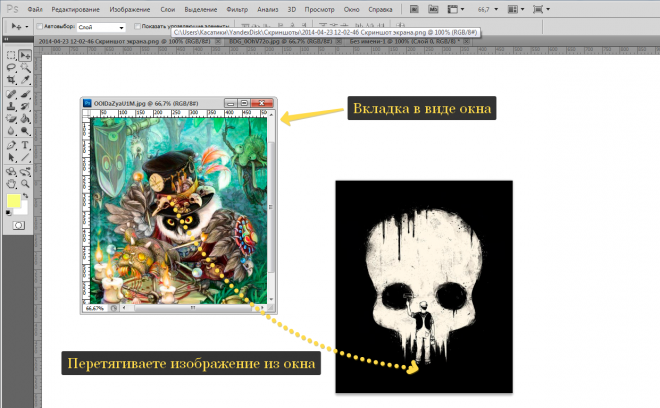Select the Lasso tool
The width and height of the screenshot is (660, 408).
click(11, 67)
